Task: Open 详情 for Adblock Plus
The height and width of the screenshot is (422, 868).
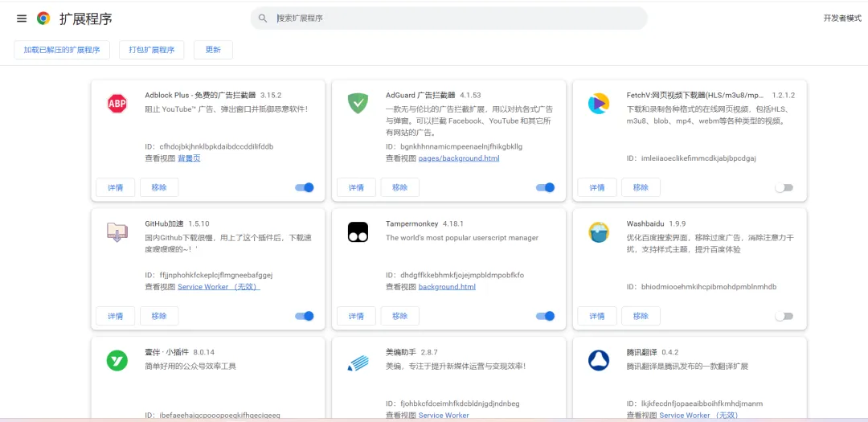Action: 115,187
